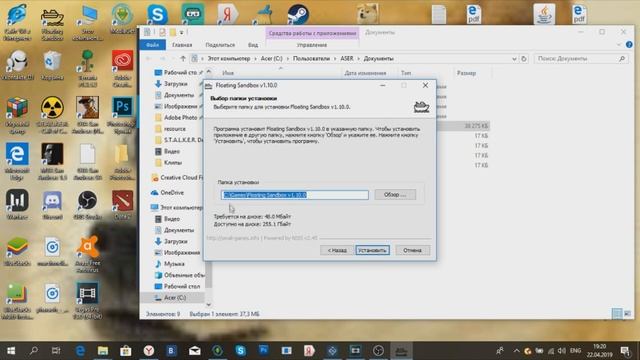Screen dimensions: 640x360
Task: Click the installation folder path field
Action: [295, 195]
